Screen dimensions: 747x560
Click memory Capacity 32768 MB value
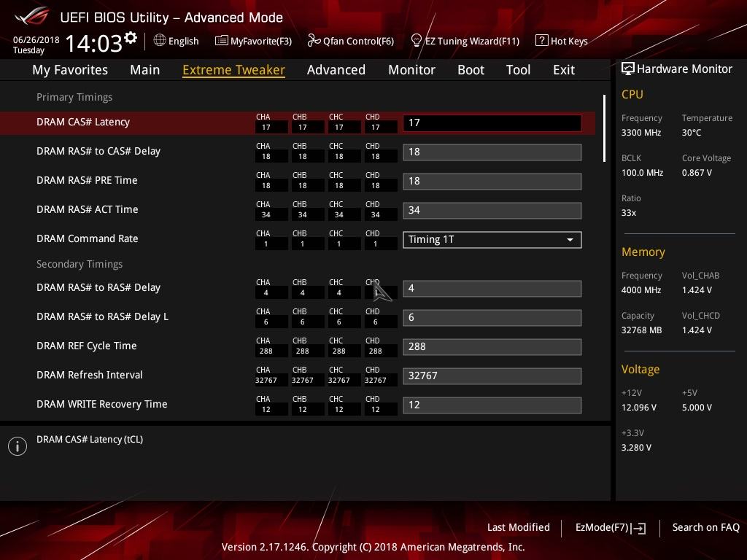coord(641,330)
